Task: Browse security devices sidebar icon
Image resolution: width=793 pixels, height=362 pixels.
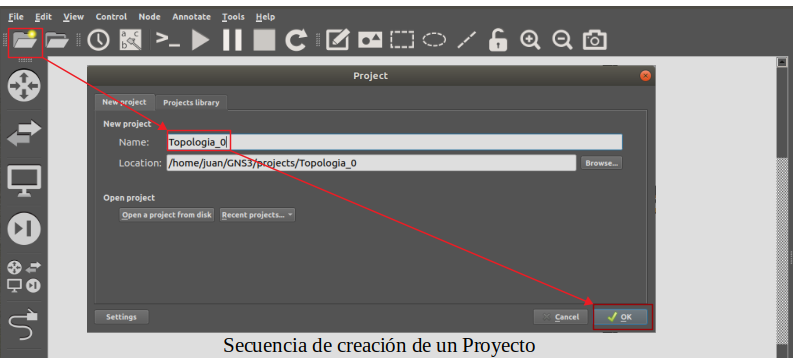Action: pyautogui.click(x=24, y=228)
